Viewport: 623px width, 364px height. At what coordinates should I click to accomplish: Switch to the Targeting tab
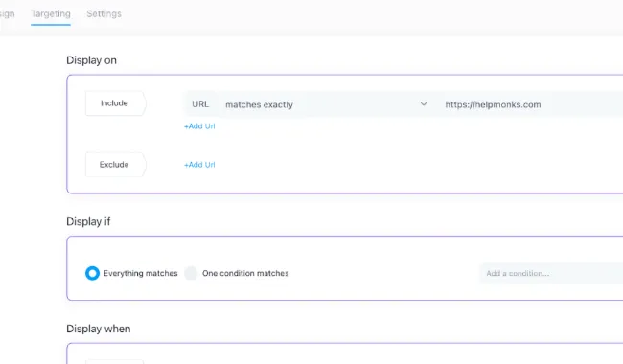pyautogui.click(x=51, y=14)
